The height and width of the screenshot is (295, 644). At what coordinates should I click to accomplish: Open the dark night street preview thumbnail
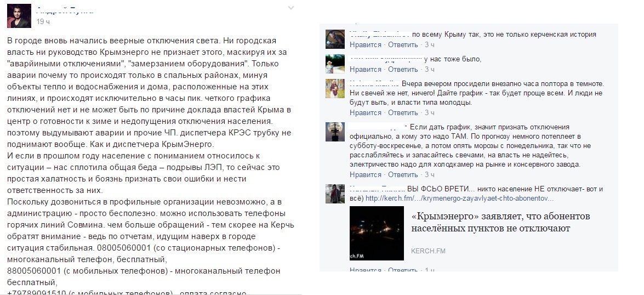click(377, 233)
